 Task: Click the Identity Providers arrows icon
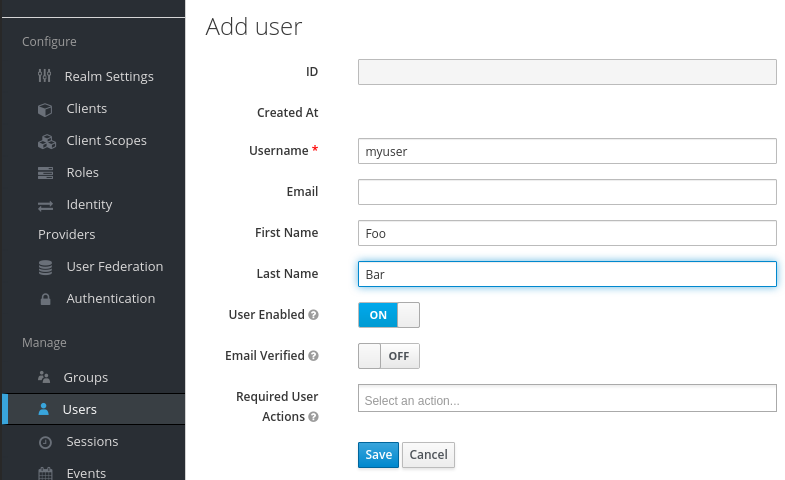tap(45, 205)
